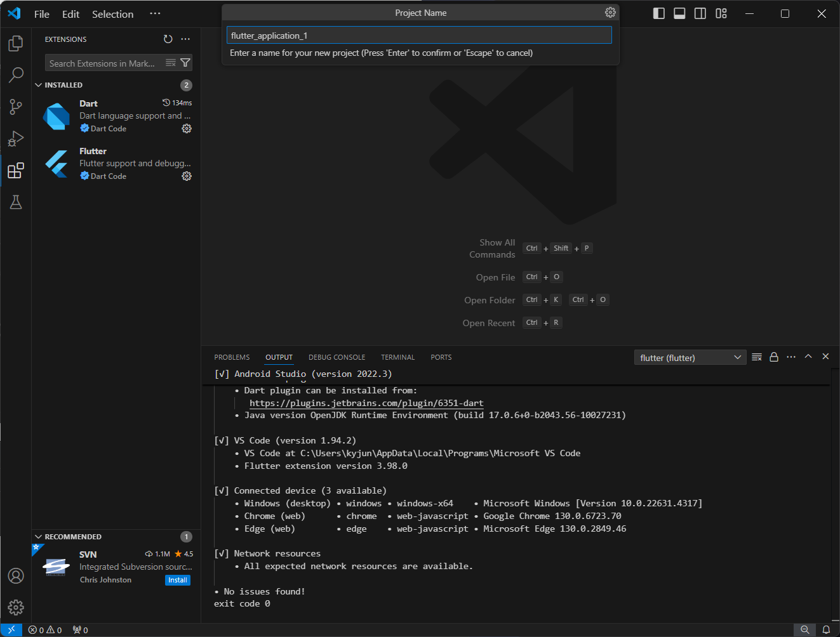Viewport: 840px width, 637px height.
Task: Maximize the panel with chevron up
Action: coord(808,357)
